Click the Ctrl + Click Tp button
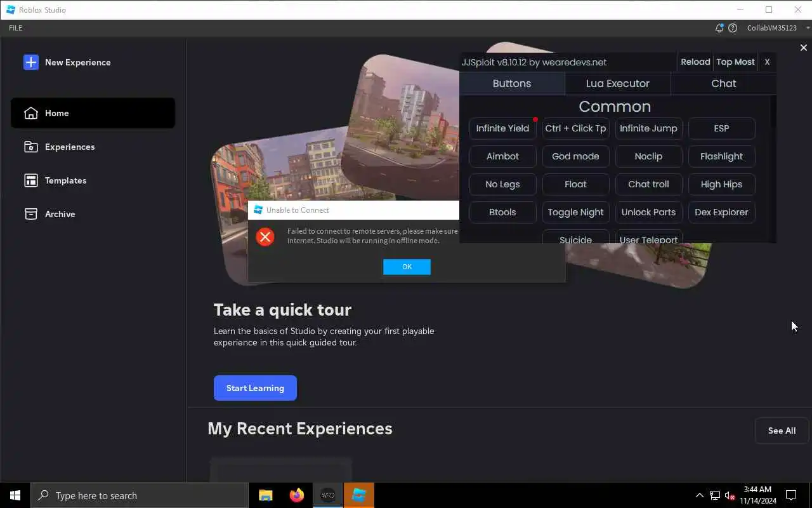 pos(575,128)
